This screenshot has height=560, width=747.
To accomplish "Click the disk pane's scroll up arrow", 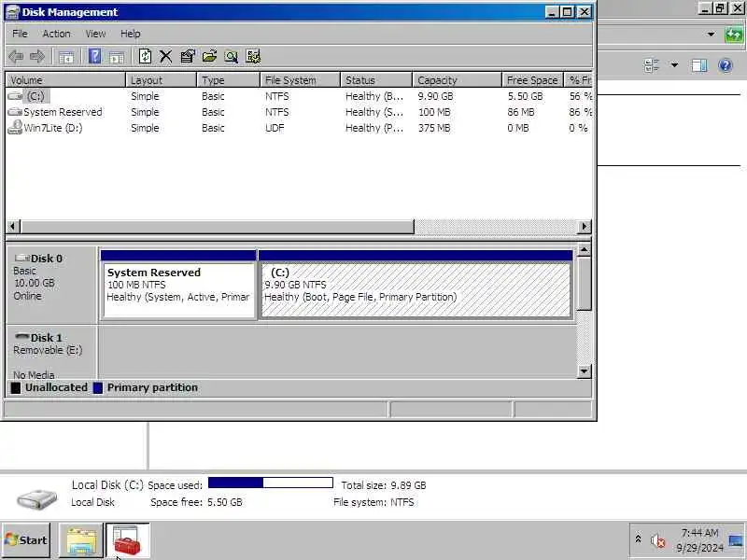I will point(585,250).
